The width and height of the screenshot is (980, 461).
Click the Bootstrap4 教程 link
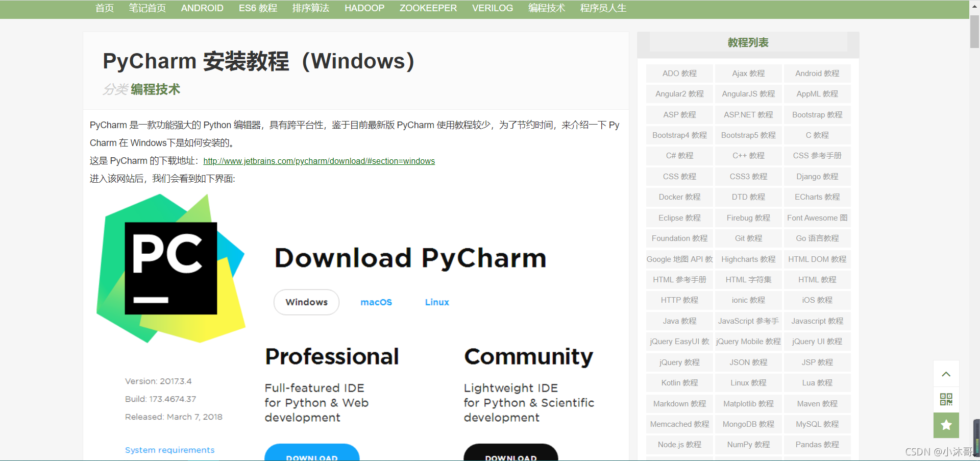[x=679, y=135]
